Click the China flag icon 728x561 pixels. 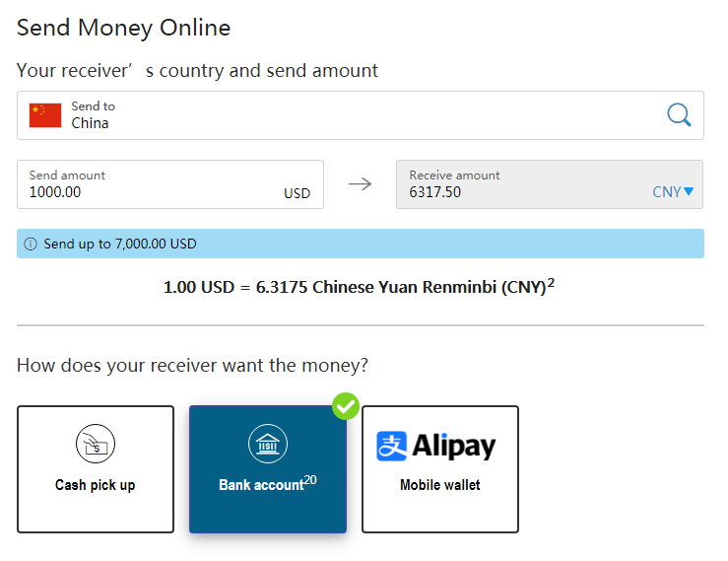[45, 115]
